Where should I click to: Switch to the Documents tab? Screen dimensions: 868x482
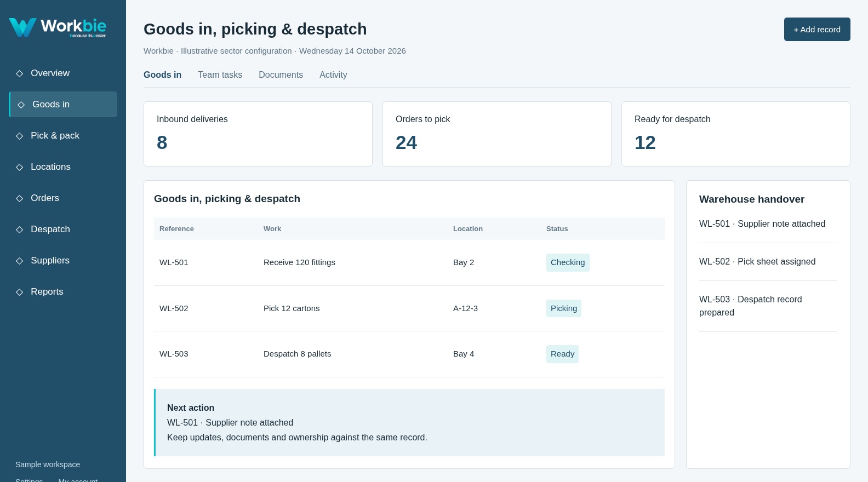(x=281, y=75)
